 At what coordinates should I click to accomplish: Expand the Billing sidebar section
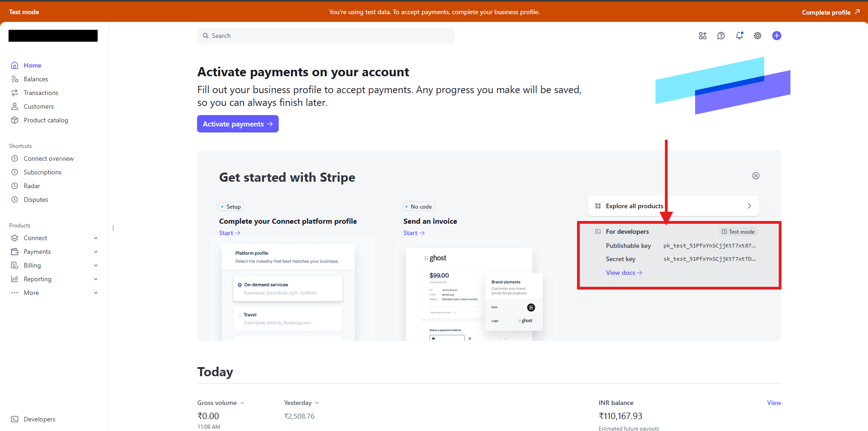(x=95, y=265)
